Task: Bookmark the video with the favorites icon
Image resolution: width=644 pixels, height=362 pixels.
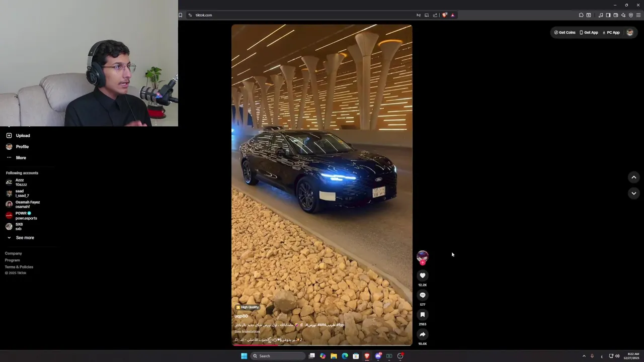Action: pos(423,315)
